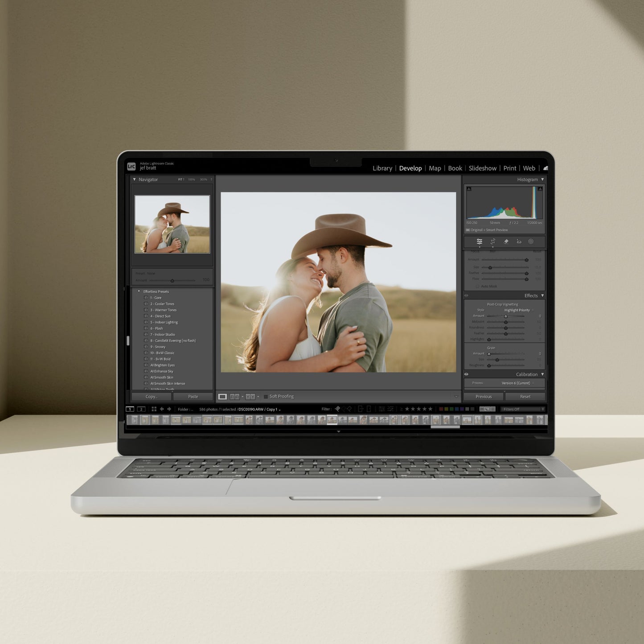Open second window display button 2
The height and width of the screenshot is (644, 644).
click(141, 409)
